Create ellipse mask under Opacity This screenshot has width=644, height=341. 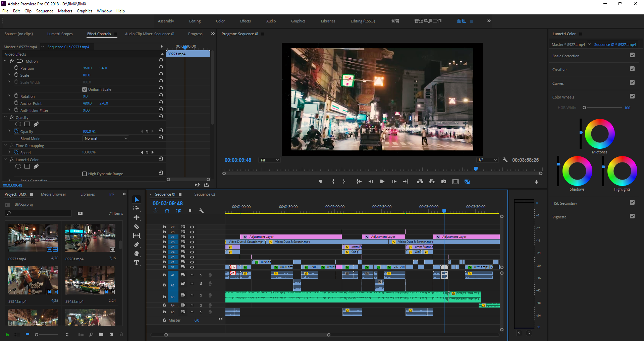click(18, 124)
